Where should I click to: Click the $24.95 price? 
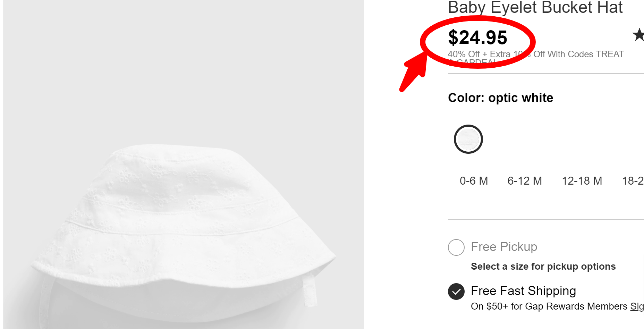477,37
